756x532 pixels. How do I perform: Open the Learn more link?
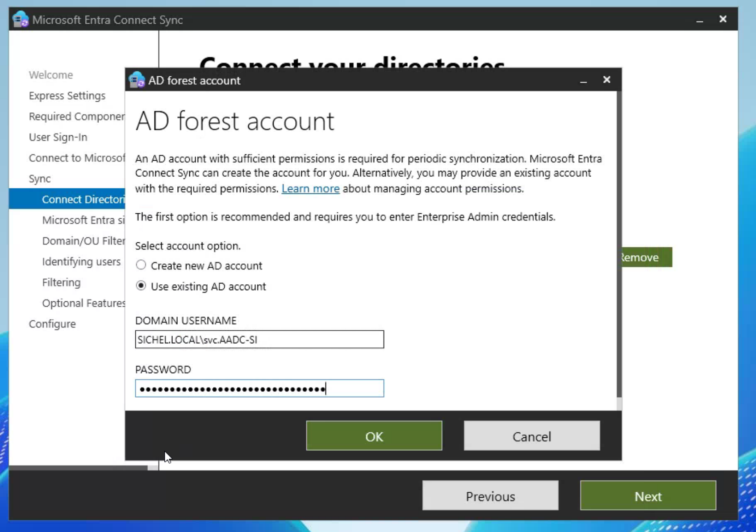tap(310, 189)
